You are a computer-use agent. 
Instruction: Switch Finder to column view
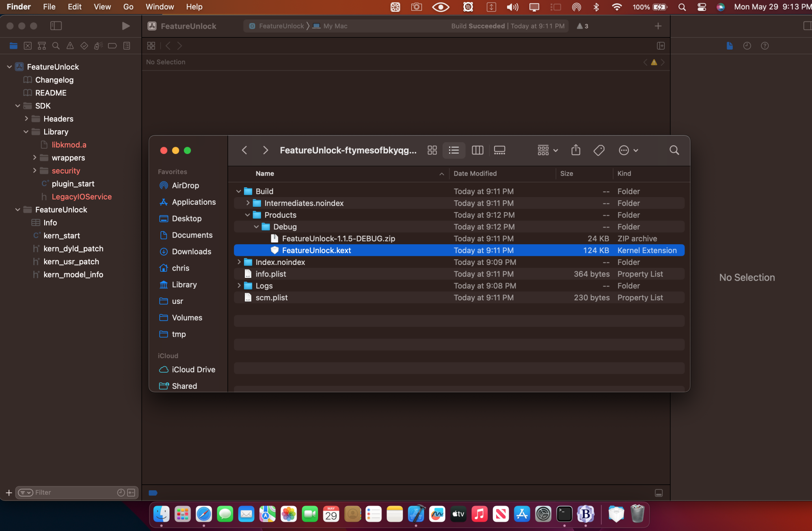(477, 150)
